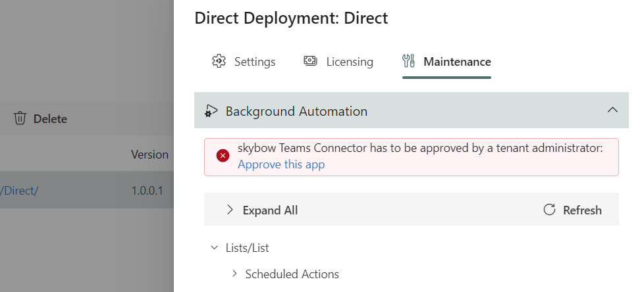Click the Background Automation section icon

coord(211,111)
